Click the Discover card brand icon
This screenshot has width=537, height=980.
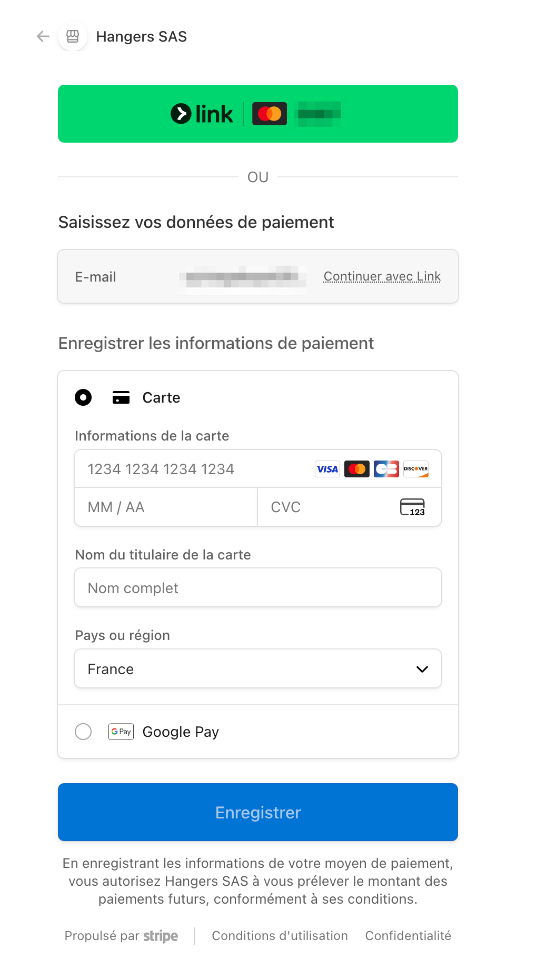416,469
